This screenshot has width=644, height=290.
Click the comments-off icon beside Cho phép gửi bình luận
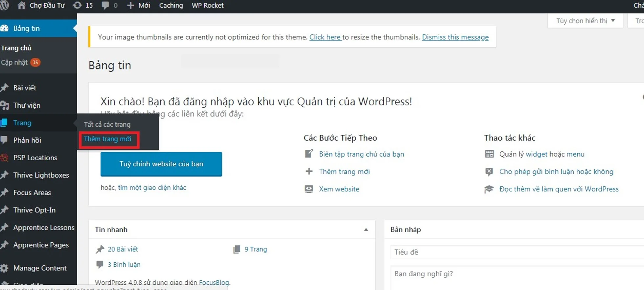[x=489, y=171]
